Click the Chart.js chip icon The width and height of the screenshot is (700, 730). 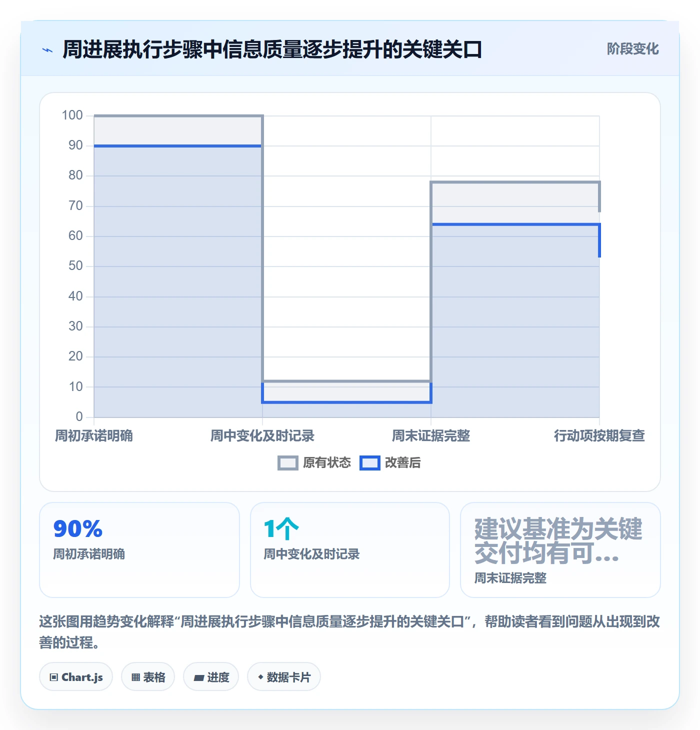pos(54,677)
